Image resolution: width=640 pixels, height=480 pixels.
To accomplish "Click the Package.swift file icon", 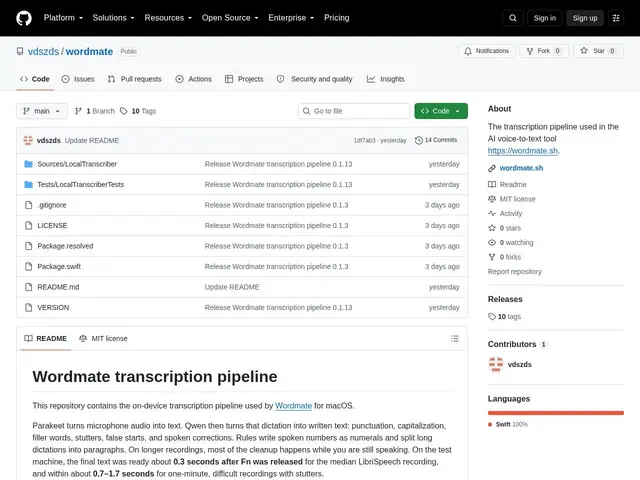I will (x=28, y=267).
